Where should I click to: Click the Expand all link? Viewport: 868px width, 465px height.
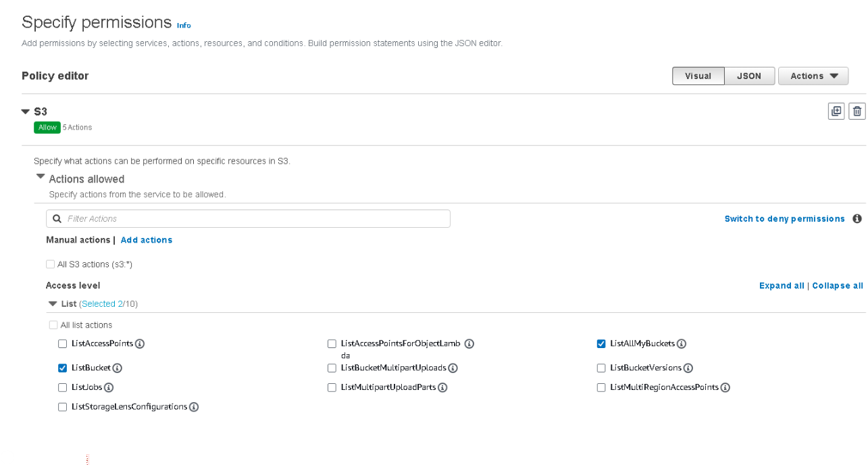pyautogui.click(x=782, y=286)
